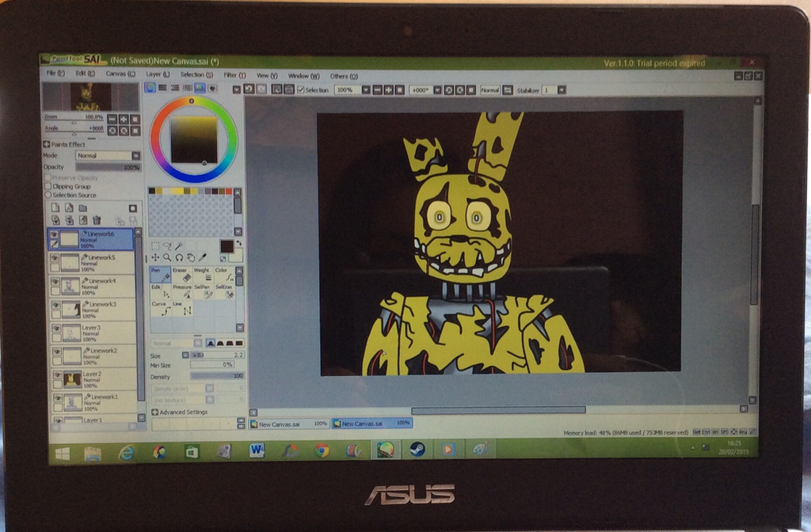Open Steam from the taskbar
This screenshot has width=811, height=532.
click(417, 450)
